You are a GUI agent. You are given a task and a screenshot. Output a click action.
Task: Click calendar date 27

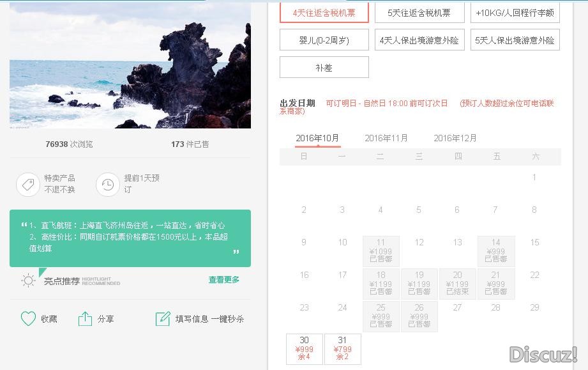point(457,308)
